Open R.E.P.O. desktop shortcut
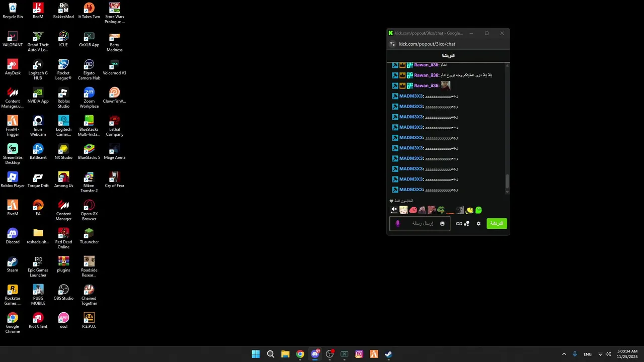Image resolution: width=644 pixels, height=362 pixels. click(x=89, y=321)
